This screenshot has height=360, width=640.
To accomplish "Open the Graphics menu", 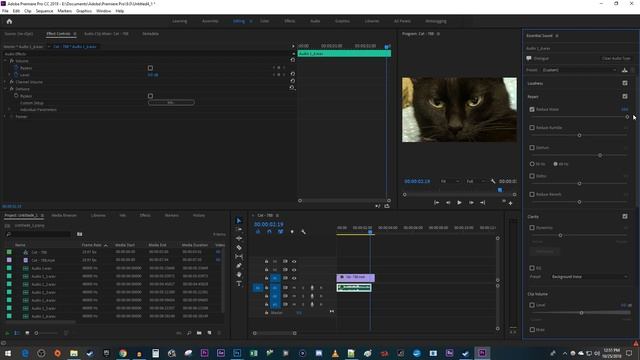I will pyautogui.click(x=84, y=11).
